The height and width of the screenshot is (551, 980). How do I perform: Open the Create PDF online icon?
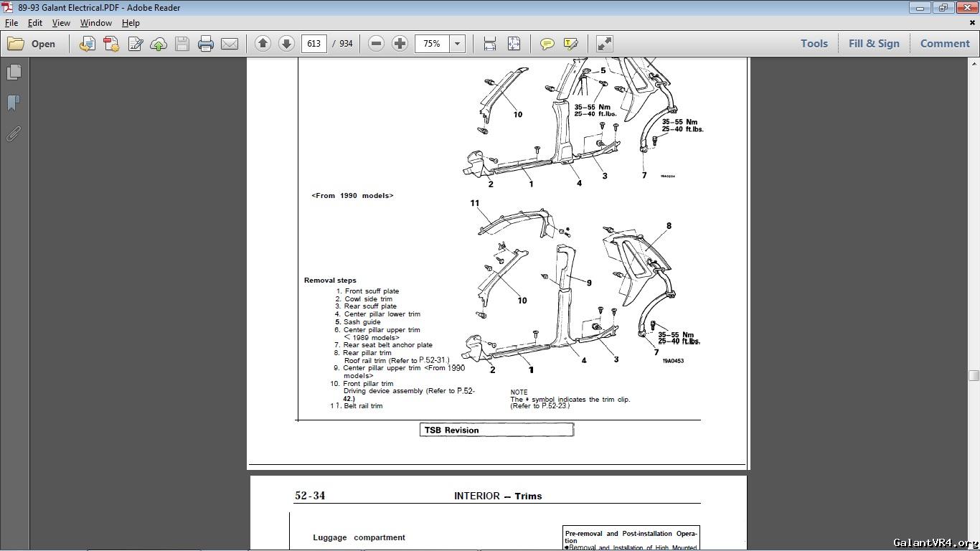(88, 44)
